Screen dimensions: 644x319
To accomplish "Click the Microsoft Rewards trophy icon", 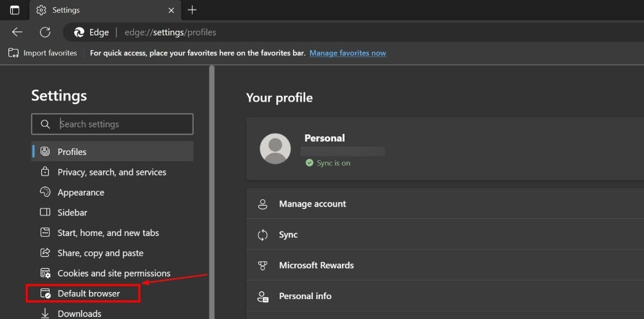I will 263,266.
